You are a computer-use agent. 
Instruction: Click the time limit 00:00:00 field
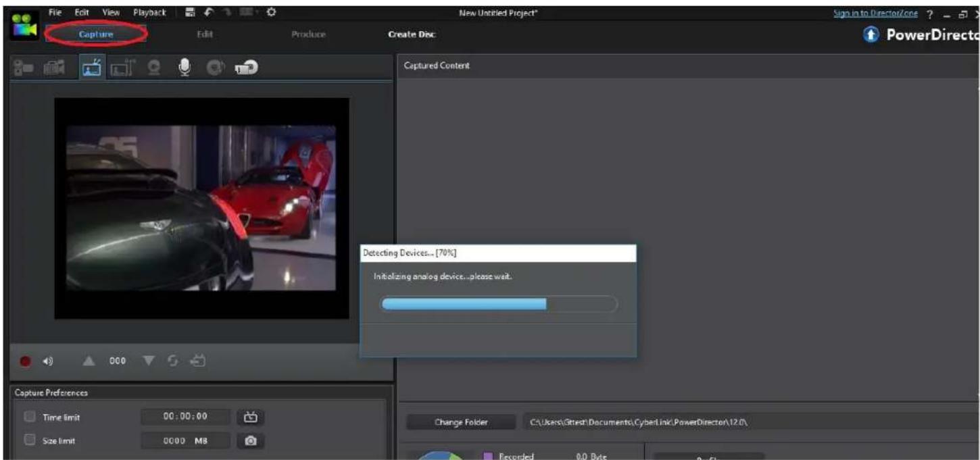[x=186, y=417]
